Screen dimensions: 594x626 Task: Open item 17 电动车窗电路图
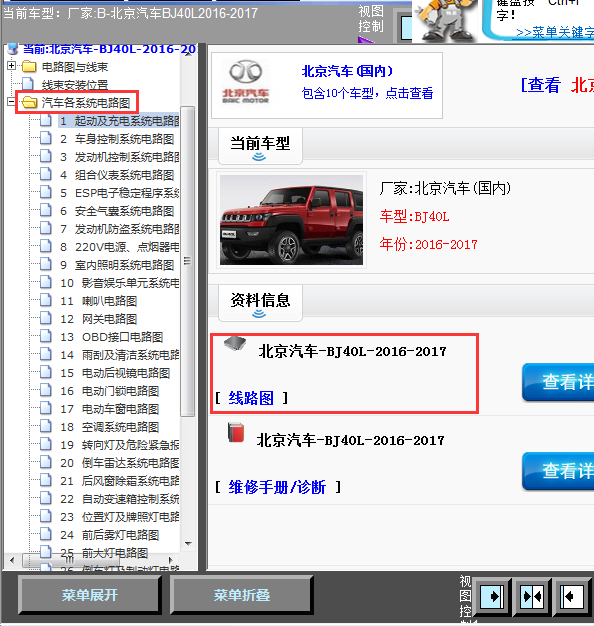point(110,409)
